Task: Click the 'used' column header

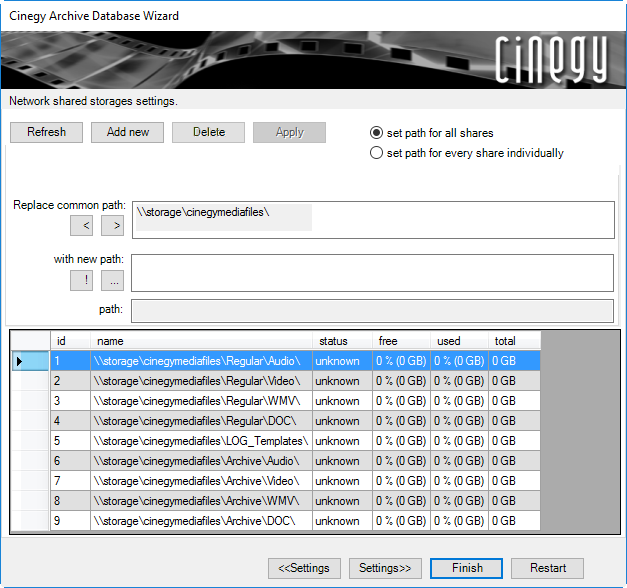Action: click(x=459, y=341)
